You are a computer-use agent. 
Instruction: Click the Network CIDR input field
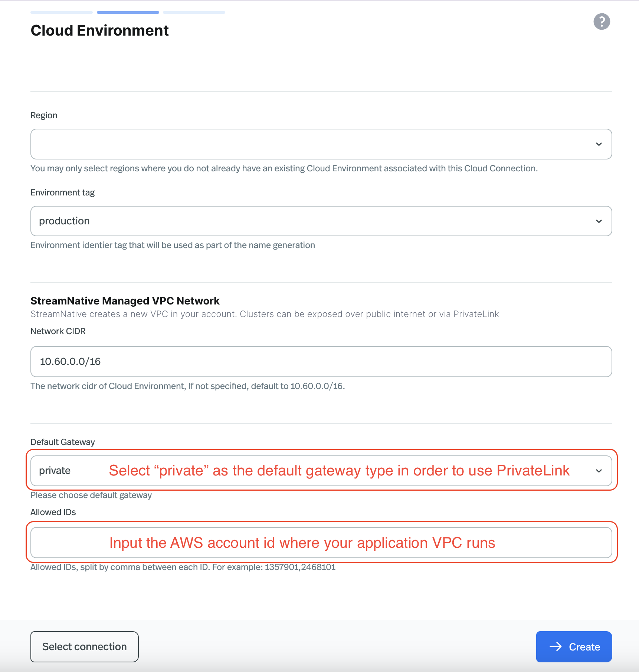[321, 362]
